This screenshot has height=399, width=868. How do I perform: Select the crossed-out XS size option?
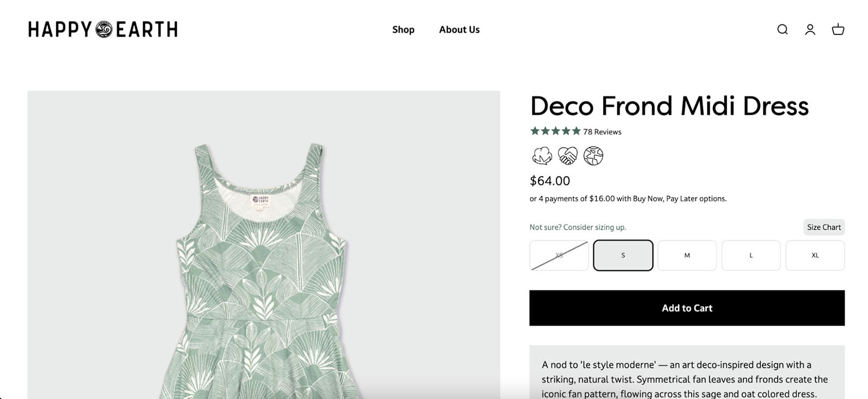tap(559, 255)
